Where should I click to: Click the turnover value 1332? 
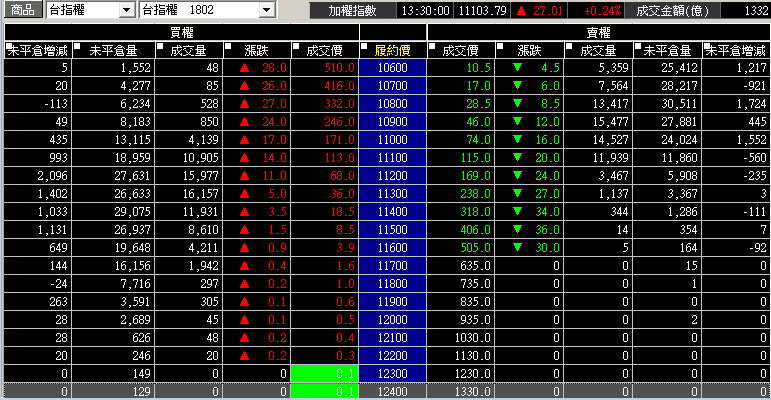click(x=756, y=11)
